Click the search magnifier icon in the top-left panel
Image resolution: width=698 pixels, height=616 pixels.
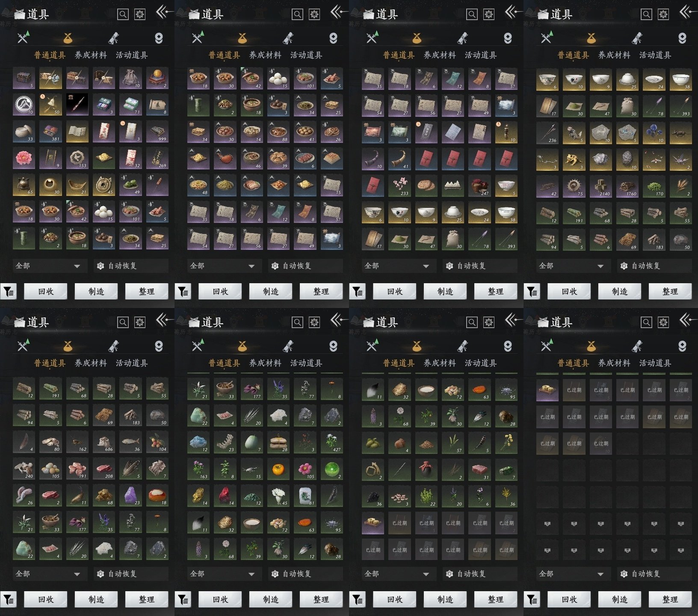click(x=123, y=15)
